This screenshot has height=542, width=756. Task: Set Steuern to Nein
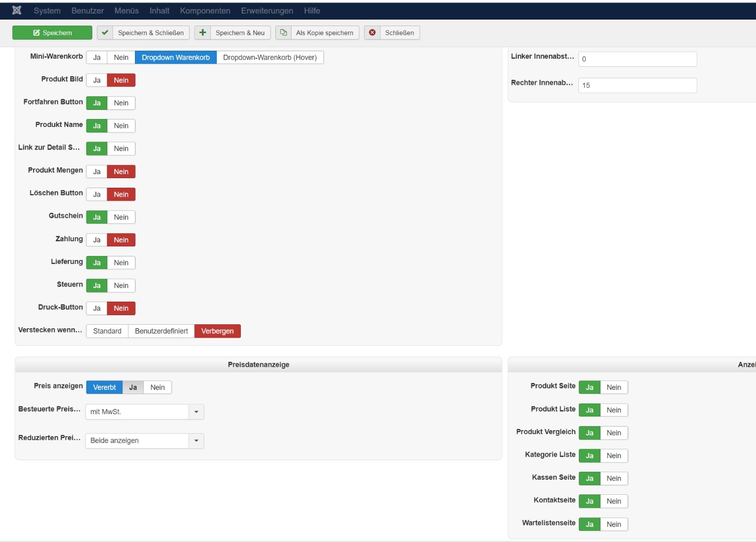[x=121, y=286]
